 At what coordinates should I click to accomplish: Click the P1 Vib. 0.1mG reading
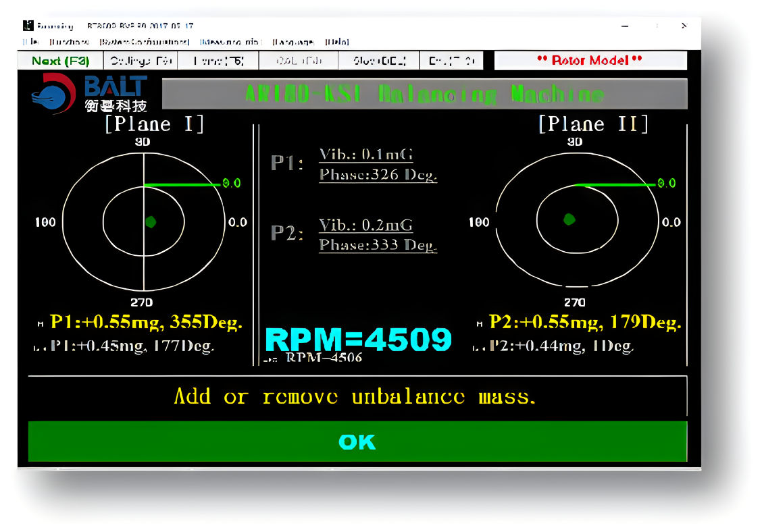coord(365,155)
